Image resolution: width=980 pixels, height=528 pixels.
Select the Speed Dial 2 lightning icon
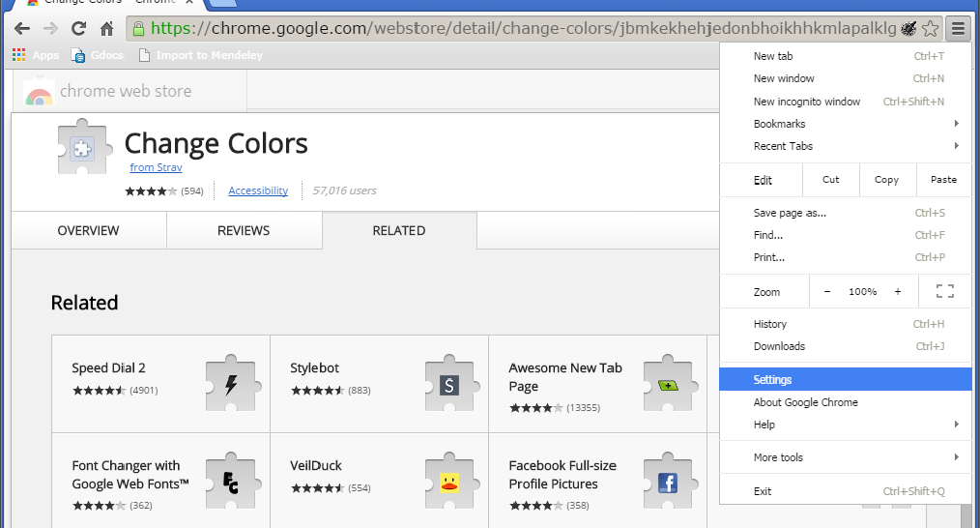click(x=230, y=385)
